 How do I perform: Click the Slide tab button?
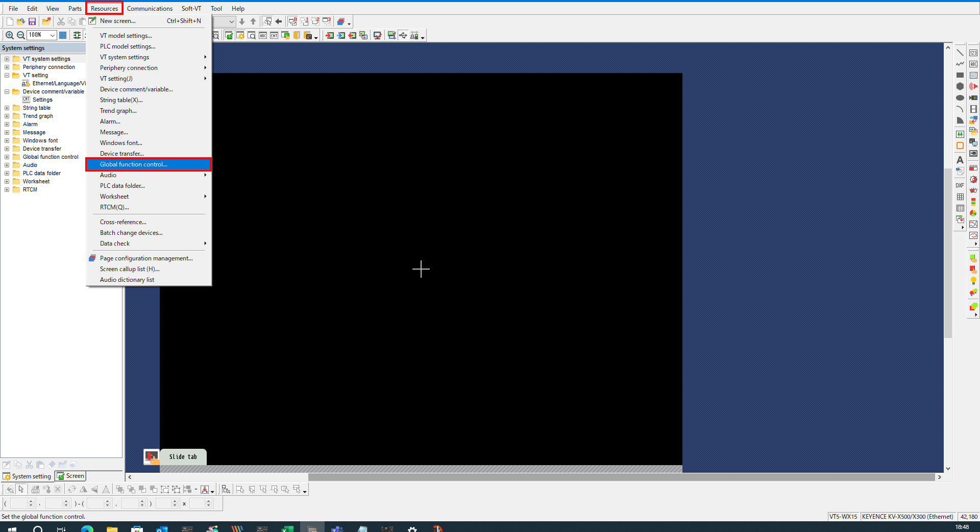tap(183, 457)
